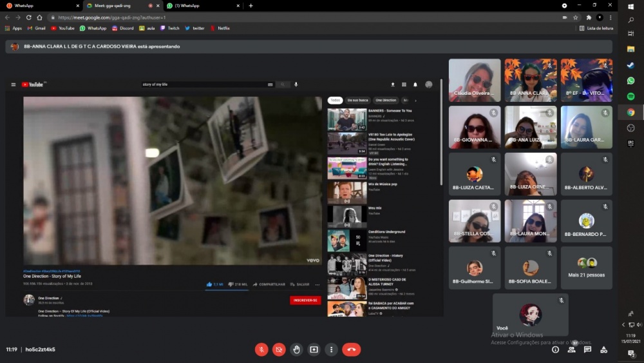
Task: Open the Apps bookmark shortcut
Action: pos(13,28)
